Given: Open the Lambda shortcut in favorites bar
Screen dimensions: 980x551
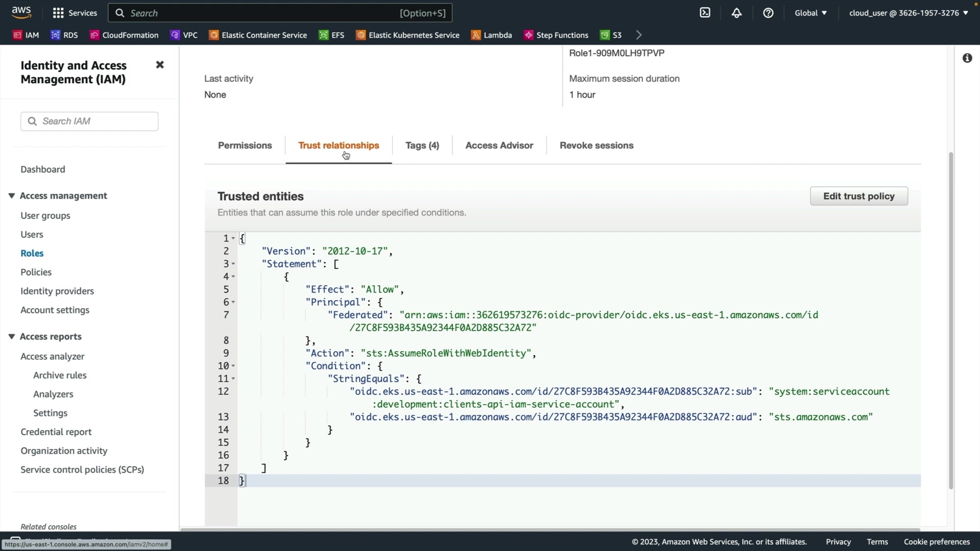Looking at the screenshot, I should pos(492,35).
